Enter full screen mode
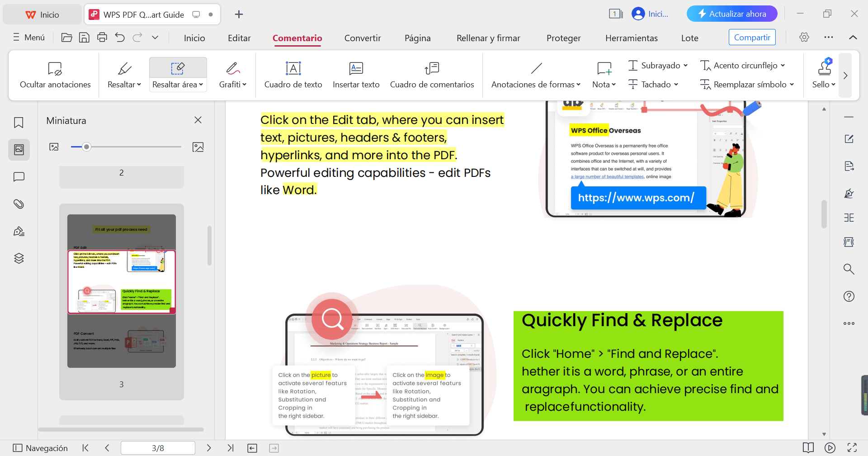 852,448
